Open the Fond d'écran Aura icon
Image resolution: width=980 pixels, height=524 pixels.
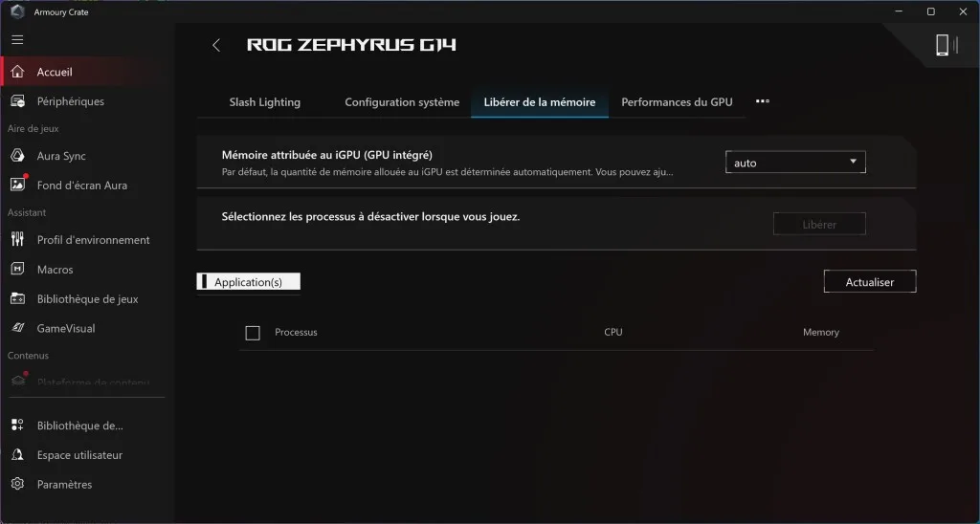pyautogui.click(x=17, y=185)
